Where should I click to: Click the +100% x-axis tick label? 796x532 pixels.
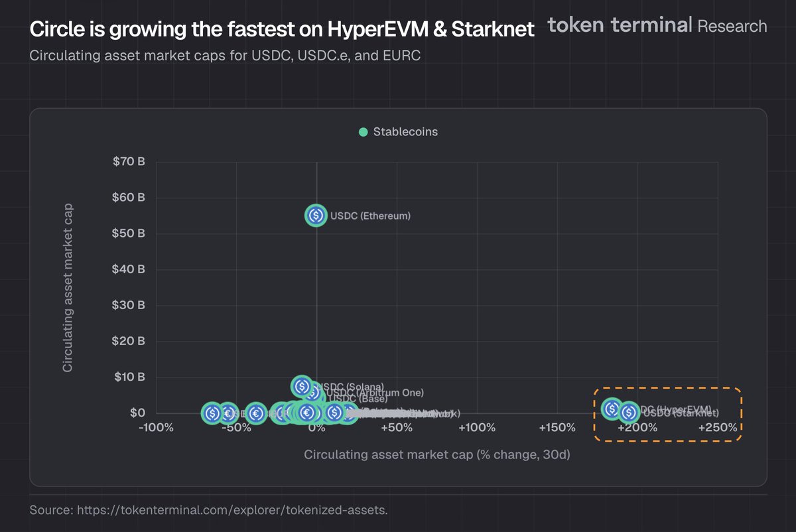(x=477, y=428)
